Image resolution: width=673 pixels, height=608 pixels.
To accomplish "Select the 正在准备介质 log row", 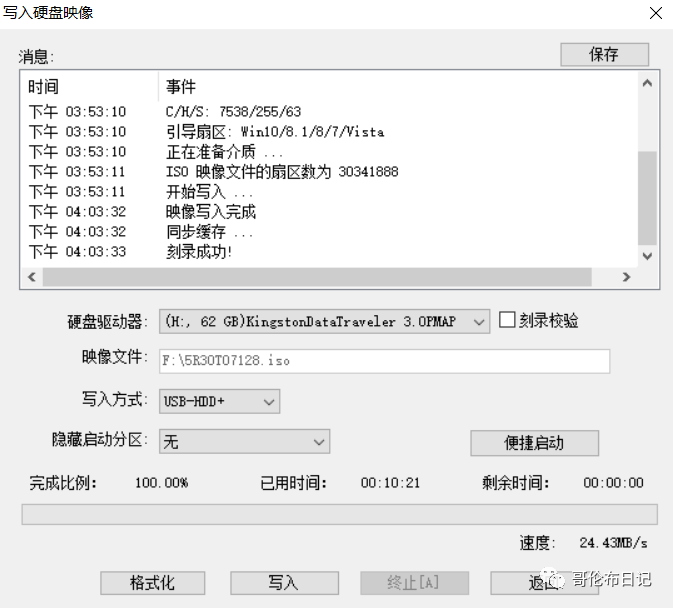I will click(x=329, y=152).
